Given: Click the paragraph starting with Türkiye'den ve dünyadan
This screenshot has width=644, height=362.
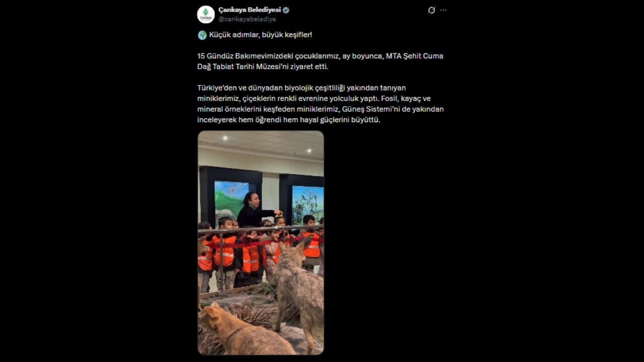Looking at the screenshot, I should tap(320, 104).
